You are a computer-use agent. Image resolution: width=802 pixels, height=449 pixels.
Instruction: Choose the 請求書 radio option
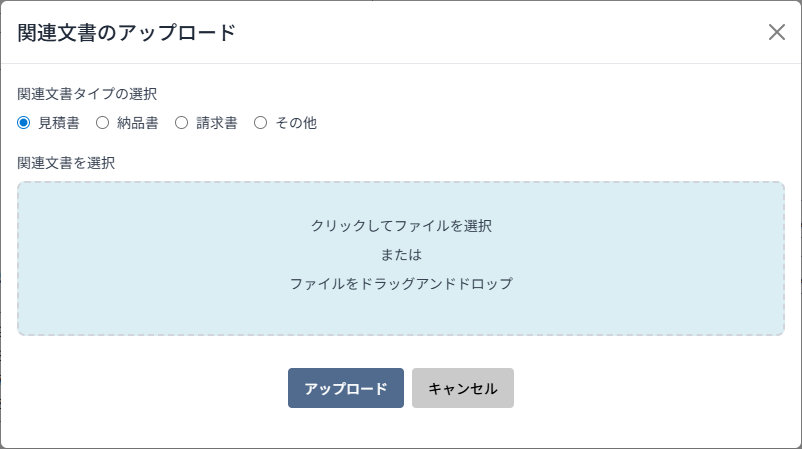[181, 123]
